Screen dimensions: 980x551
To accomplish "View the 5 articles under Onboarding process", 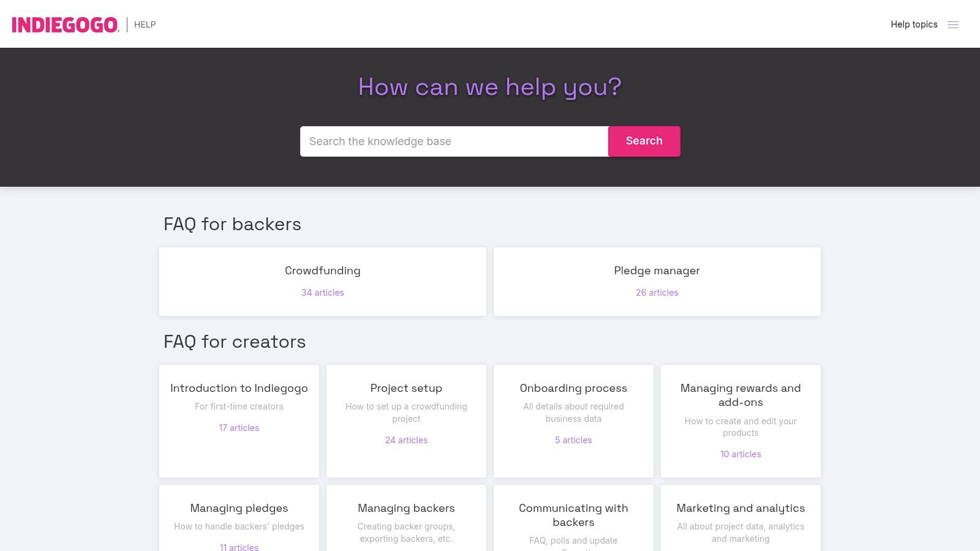I will (x=573, y=440).
